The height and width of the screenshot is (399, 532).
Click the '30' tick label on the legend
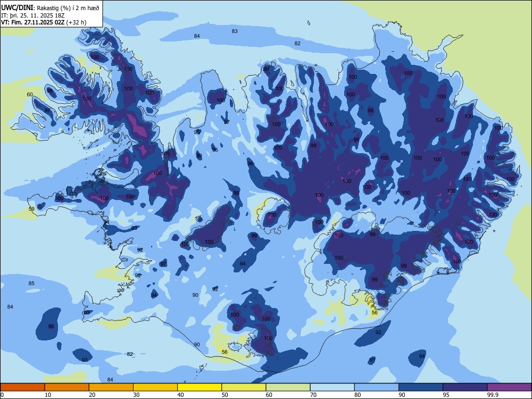[136, 395]
